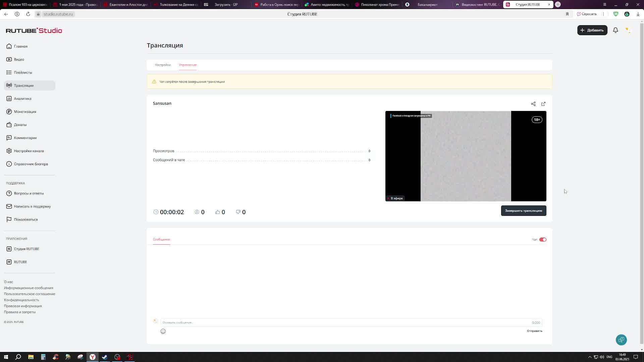
Task: Open Аналитика in the sidebar
Action: tap(22, 99)
